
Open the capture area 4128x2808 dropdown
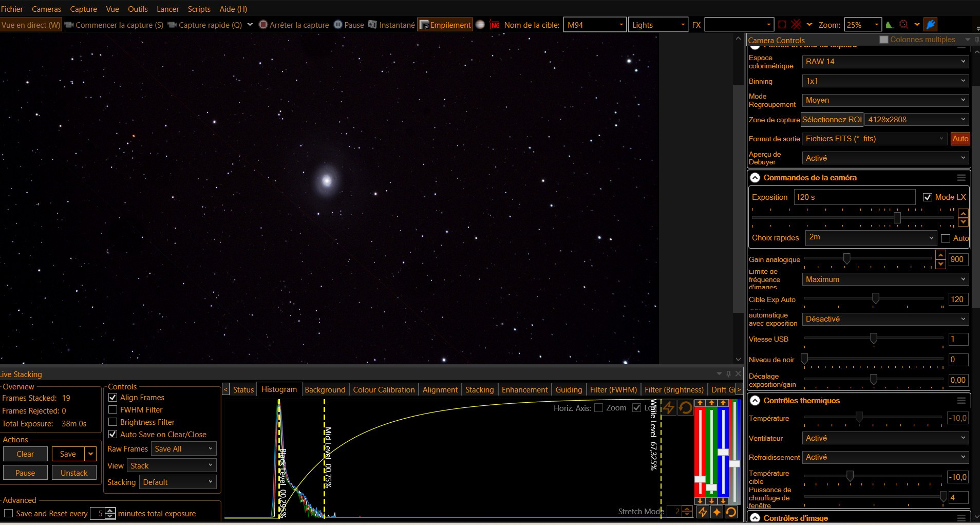pos(917,120)
